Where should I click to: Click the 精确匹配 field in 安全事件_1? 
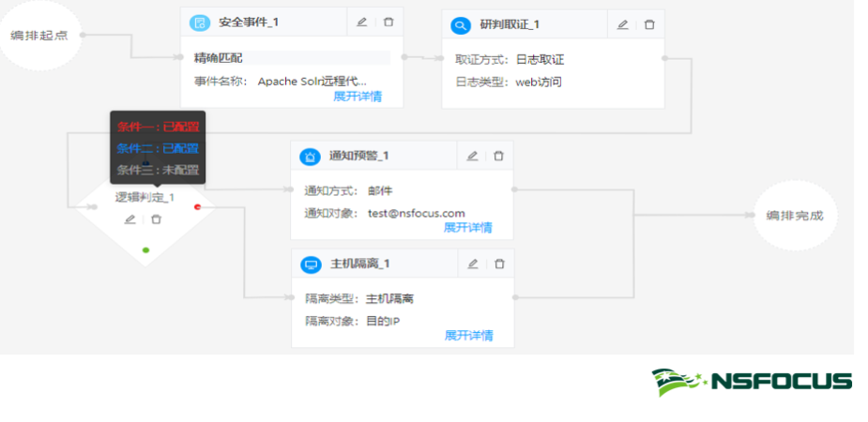pos(292,58)
